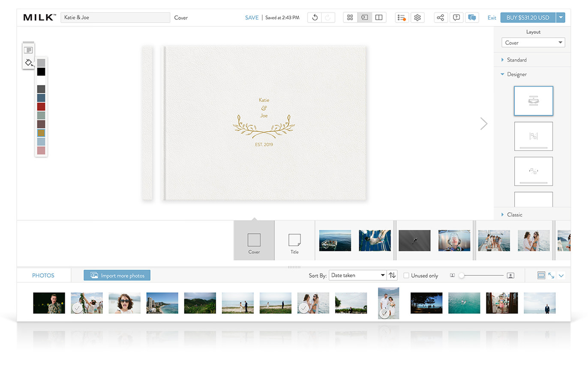588x369 pixels.
Task: Reverse the sort order arrows button
Action: (x=392, y=275)
